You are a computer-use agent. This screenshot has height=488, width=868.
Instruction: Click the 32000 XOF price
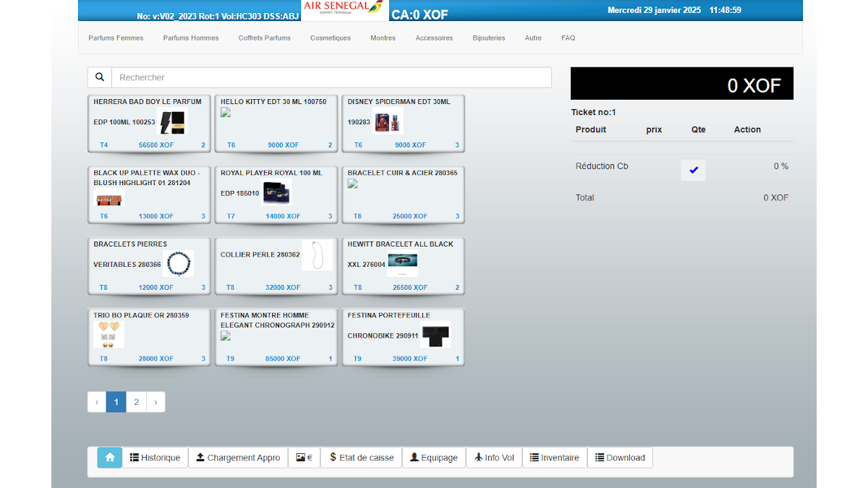point(283,288)
